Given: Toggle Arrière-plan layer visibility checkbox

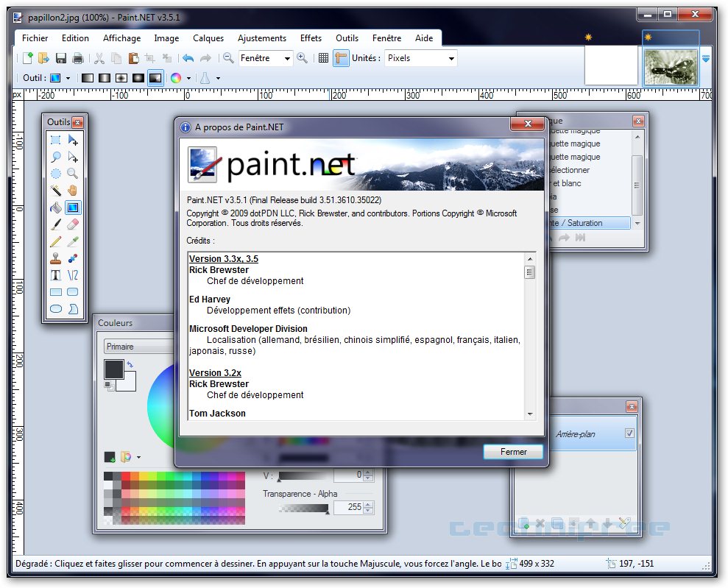Looking at the screenshot, I should coord(629,433).
